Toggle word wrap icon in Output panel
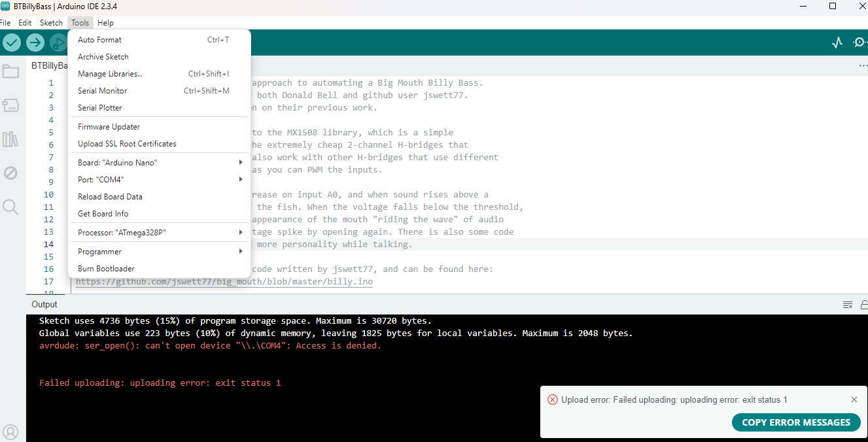This screenshot has width=868, height=442. (x=848, y=305)
